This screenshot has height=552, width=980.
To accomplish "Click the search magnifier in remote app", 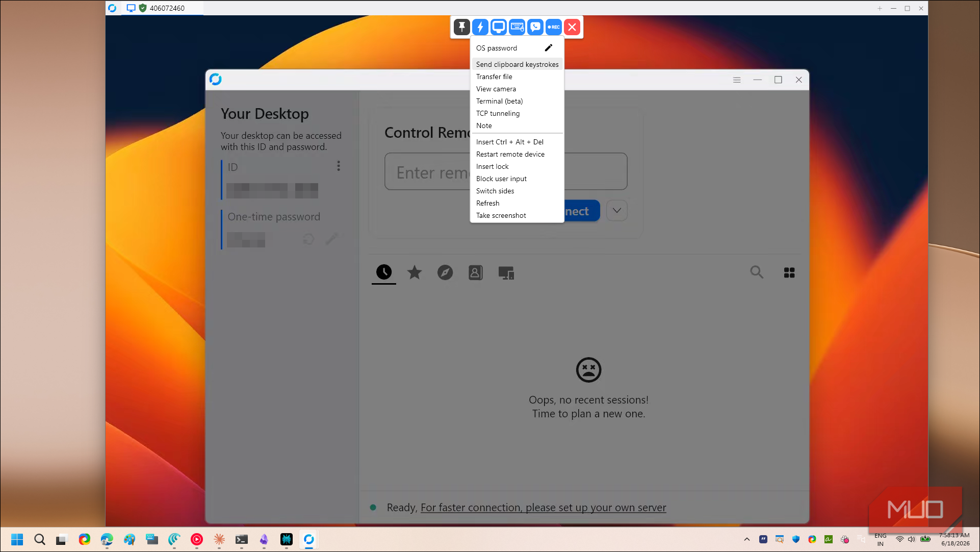I will [x=757, y=272].
